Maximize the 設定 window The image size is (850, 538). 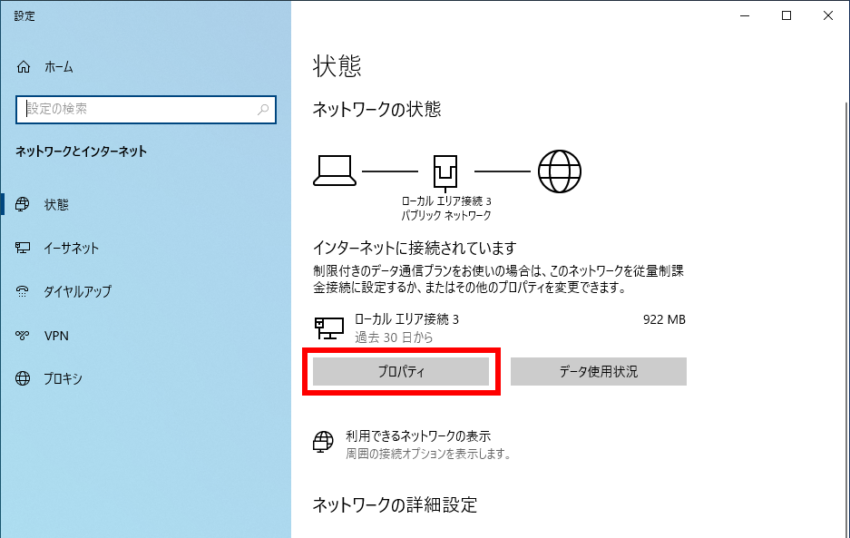point(787,16)
